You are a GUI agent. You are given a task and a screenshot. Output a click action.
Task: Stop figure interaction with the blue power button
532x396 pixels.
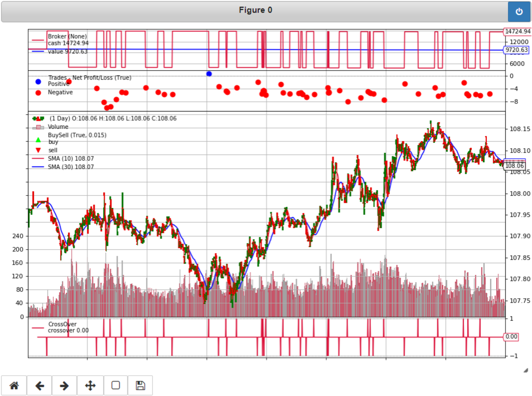tap(519, 11)
